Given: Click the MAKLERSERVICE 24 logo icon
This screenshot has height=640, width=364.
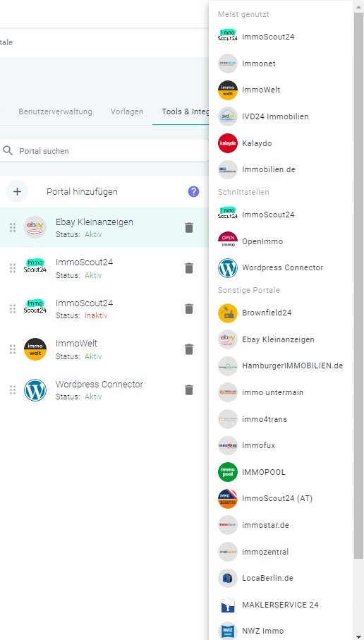Looking at the screenshot, I should tap(228, 605).
